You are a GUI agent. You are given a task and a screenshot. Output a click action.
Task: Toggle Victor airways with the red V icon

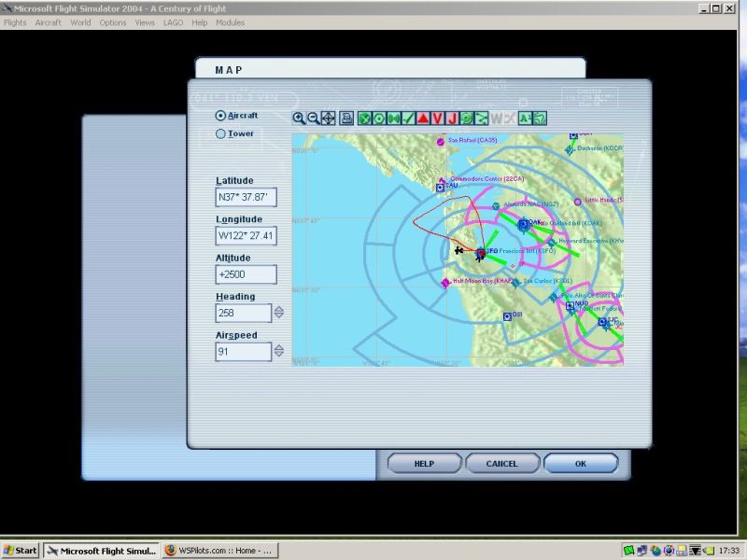pyautogui.click(x=437, y=119)
